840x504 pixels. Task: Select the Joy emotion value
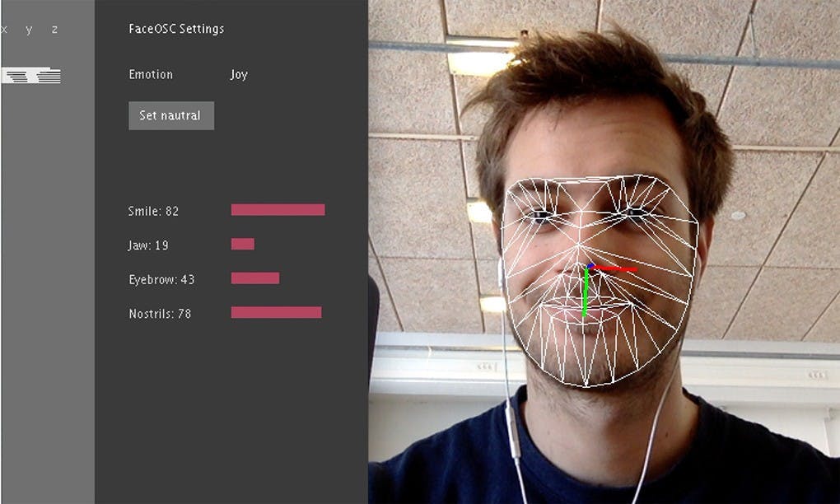239,74
